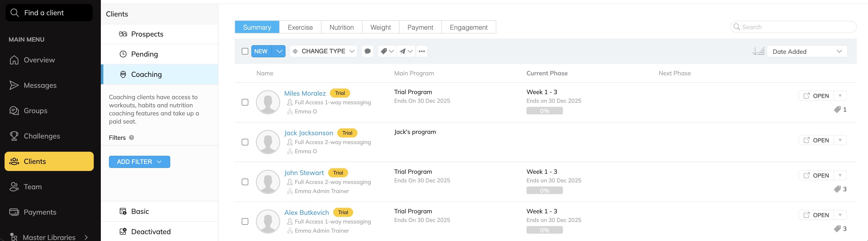Click the sort order direction icon

point(758,51)
